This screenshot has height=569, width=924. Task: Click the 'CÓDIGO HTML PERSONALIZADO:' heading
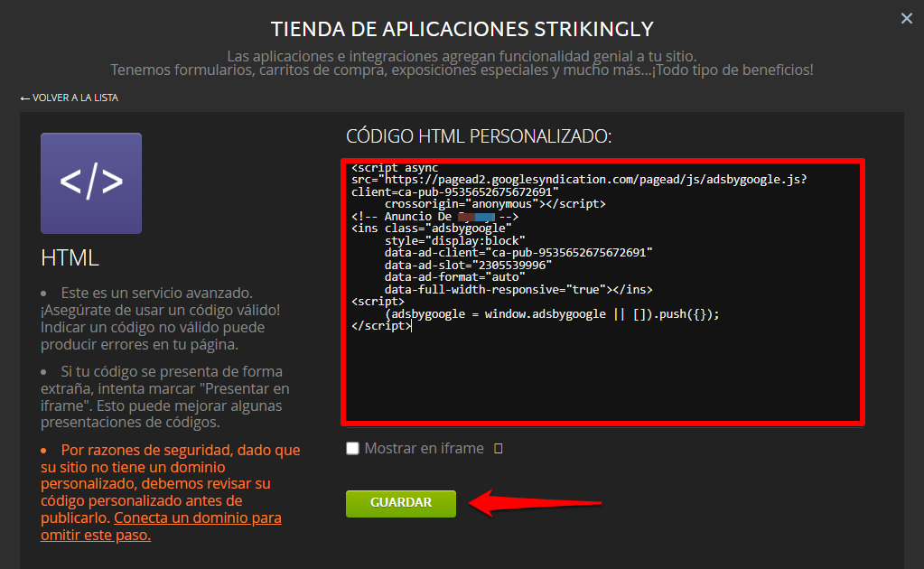pyautogui.click(x=479, y=136)
